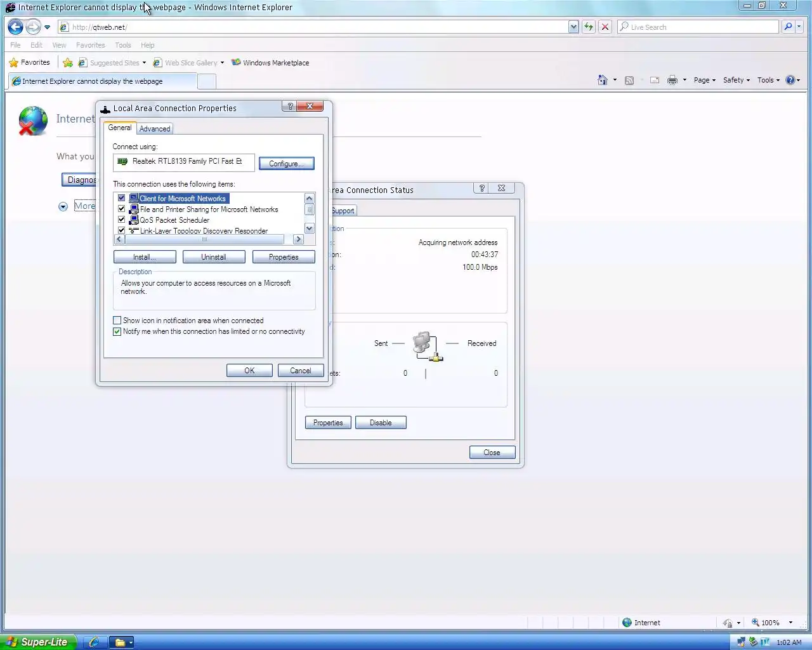Screen dimensions: 812x650
Task: Open the Windows Marketplace link
Action: [270, 63]
